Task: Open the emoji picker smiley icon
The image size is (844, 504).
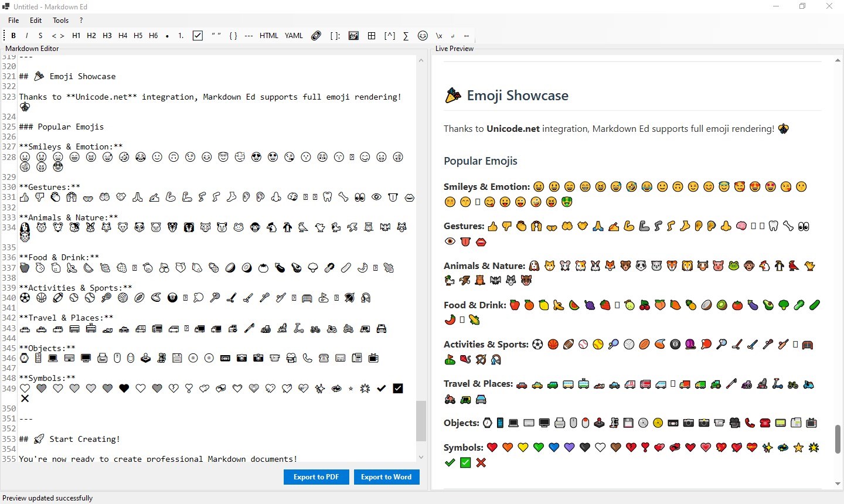Action: 423,36
